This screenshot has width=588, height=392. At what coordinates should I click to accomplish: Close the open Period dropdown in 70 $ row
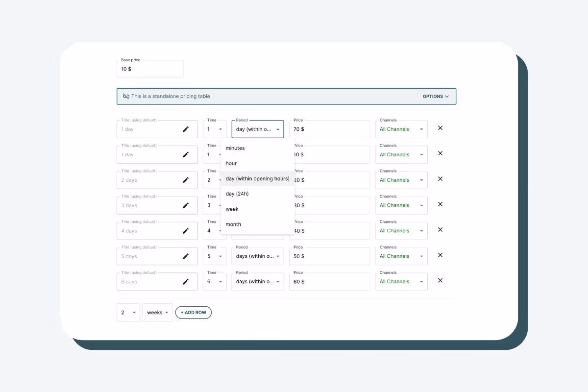click(258, 129)
